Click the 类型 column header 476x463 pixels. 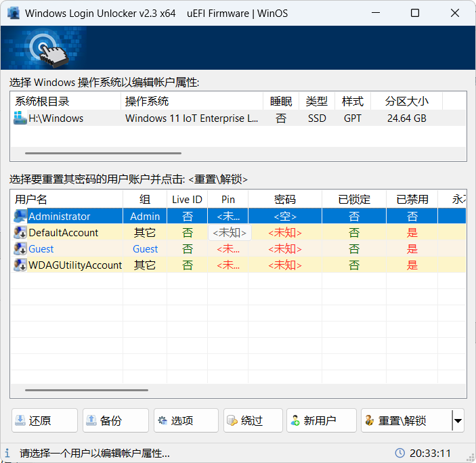(x=317, y=101)
